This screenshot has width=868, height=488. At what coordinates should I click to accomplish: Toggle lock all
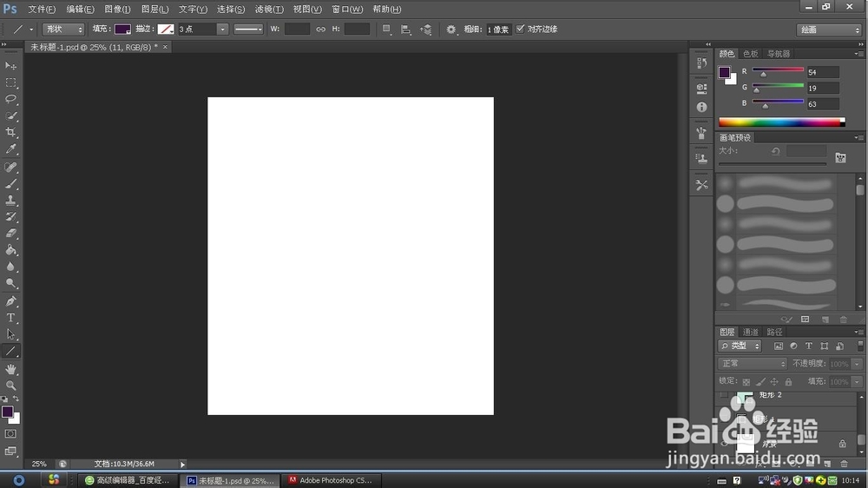click(788, 382)
